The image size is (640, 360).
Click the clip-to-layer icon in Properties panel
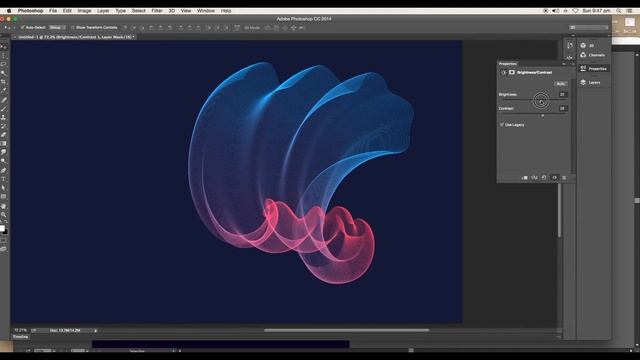524,178
